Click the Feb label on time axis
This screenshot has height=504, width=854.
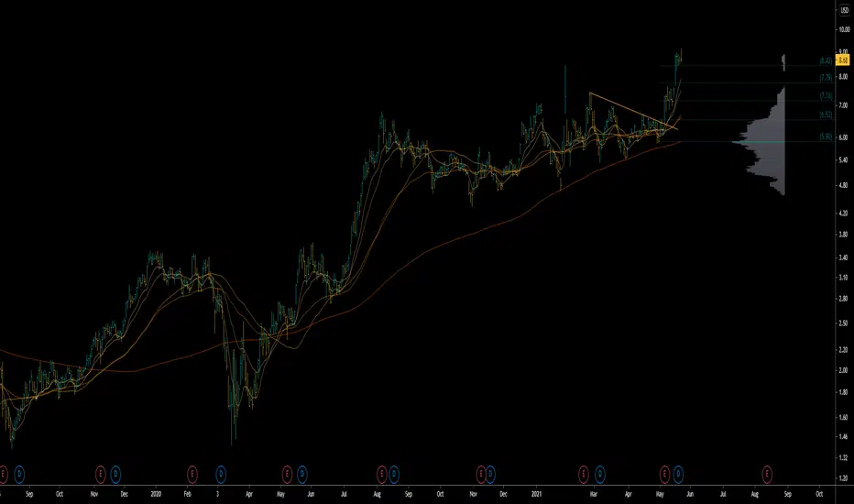(187, 494)
